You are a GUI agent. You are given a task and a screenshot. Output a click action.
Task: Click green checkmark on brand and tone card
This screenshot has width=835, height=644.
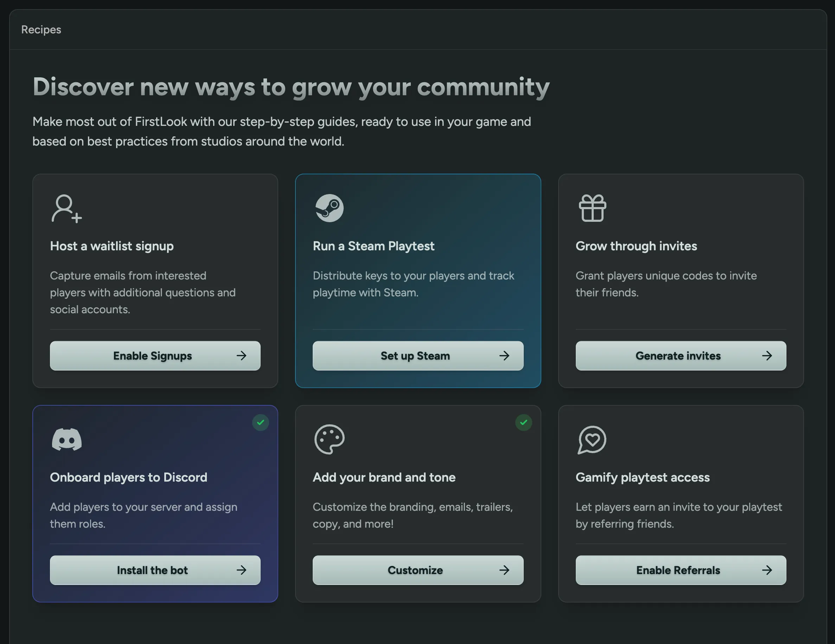523,422
